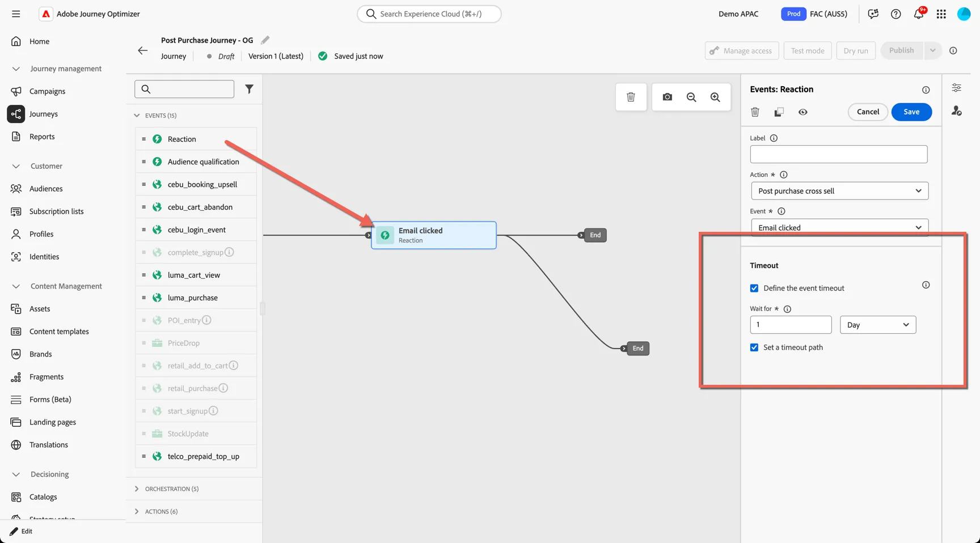
Task: Edit journey name with pencil icon
Action: point(265,40)
